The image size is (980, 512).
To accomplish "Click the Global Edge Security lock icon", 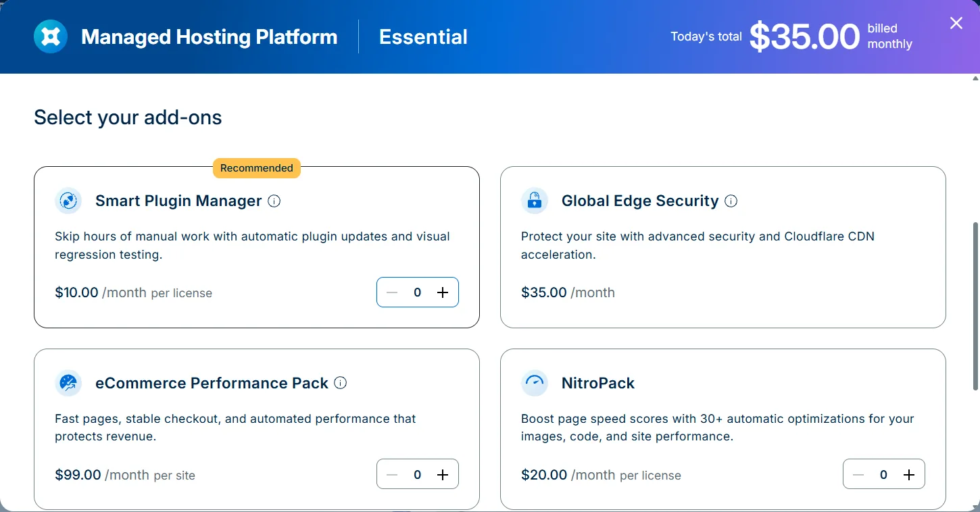I will [x=535, y=201].
